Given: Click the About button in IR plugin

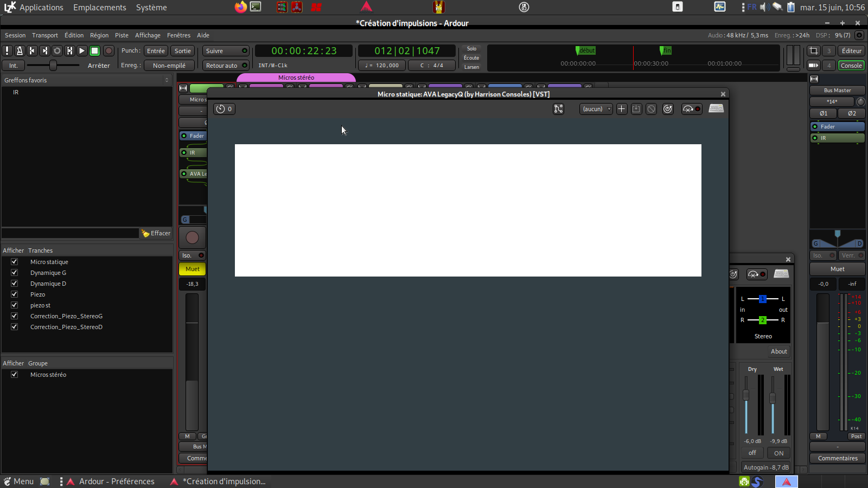Looking at the screenshot, I should [779, 351].
